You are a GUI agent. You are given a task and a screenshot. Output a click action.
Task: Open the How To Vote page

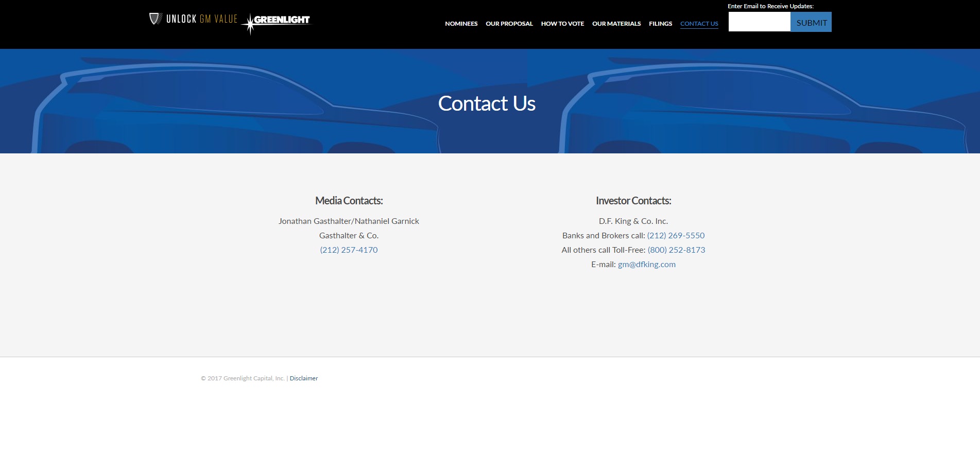coord(562,24)
